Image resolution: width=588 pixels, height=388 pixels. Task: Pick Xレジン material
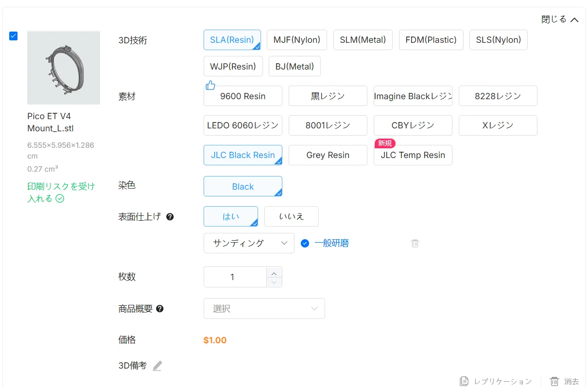[x=498, y=125]
